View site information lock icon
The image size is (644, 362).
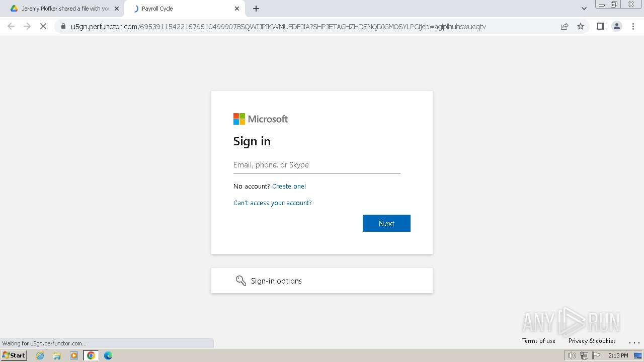click(x=63, y=26)
